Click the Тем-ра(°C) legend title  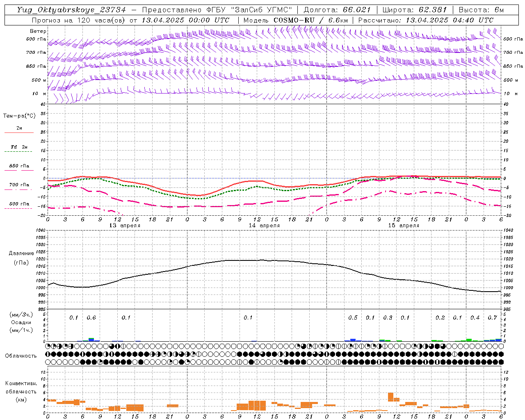click(x=19, y=116)
